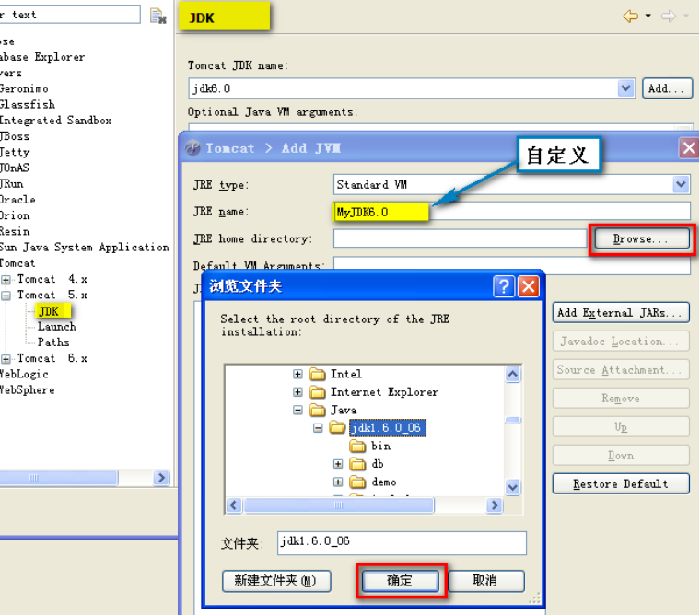This screenshot has height=615, width=700.
Task: Click the folder tree scroll down arrow
Action: point(512,487)
